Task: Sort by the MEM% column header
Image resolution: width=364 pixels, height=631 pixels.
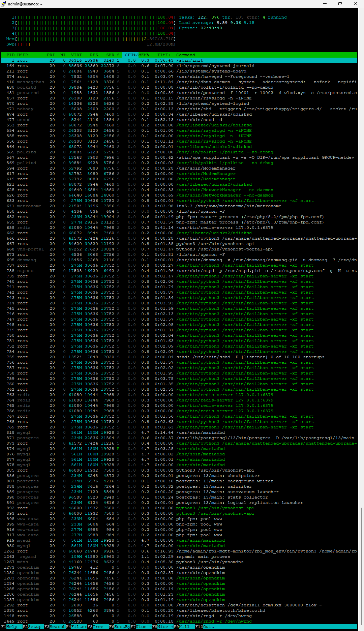Action: 144,55
